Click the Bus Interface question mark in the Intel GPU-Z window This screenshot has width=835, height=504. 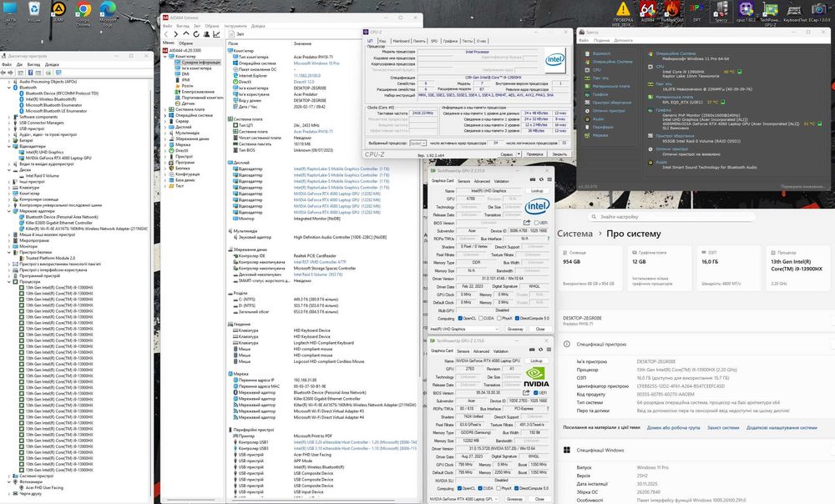tap(547, 239)
